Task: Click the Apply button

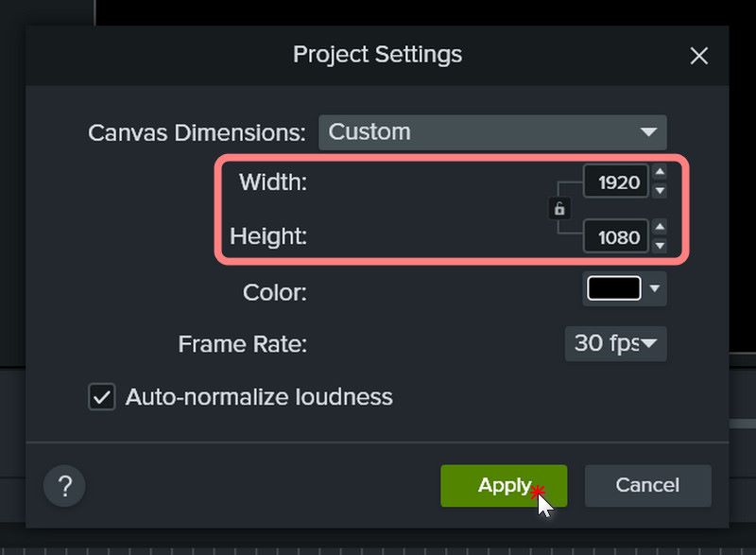Action: coord(503,486)
